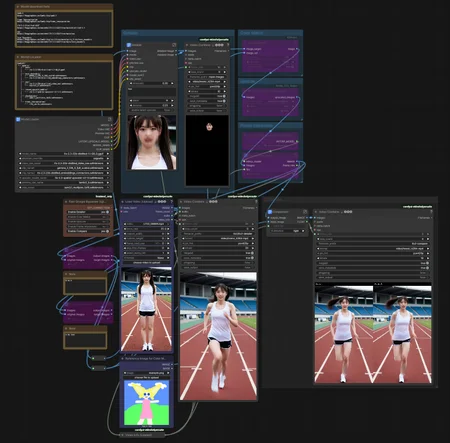Collapse the Model download note at top

click(x=18, y=6)
